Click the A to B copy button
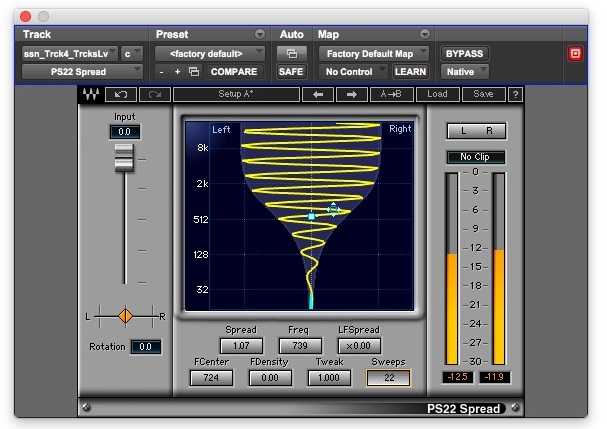The height and width of the screenshot is (429, 607). click(391, 94)
